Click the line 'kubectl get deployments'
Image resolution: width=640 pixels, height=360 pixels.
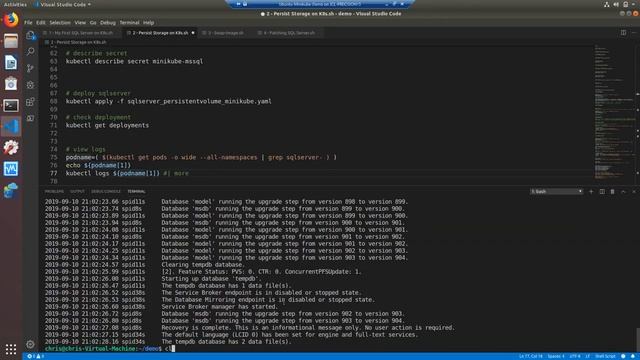[107, 125]
